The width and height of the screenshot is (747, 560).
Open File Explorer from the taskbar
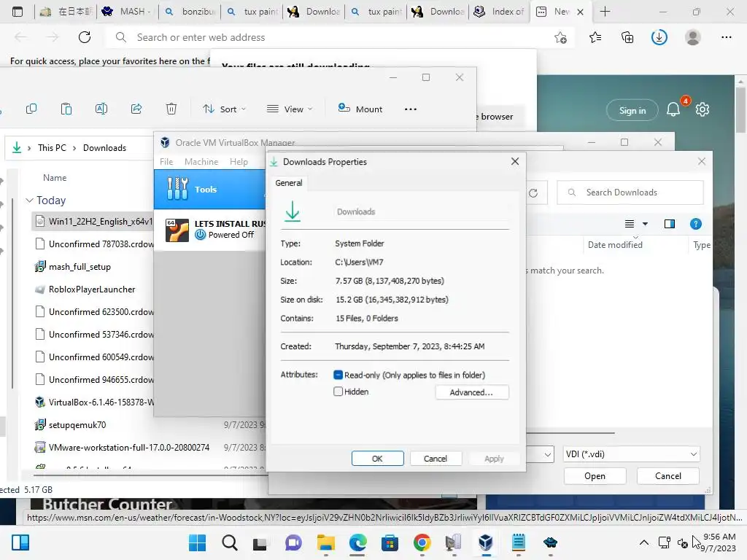coord(326,542)
